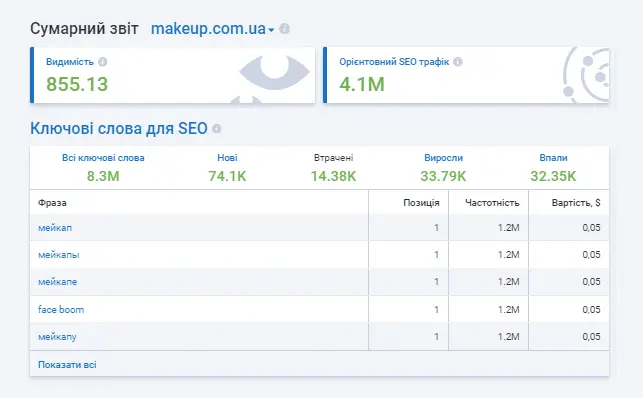Click Показати всі link
This screenshot has height=398, width=643.
pos(67,365)
